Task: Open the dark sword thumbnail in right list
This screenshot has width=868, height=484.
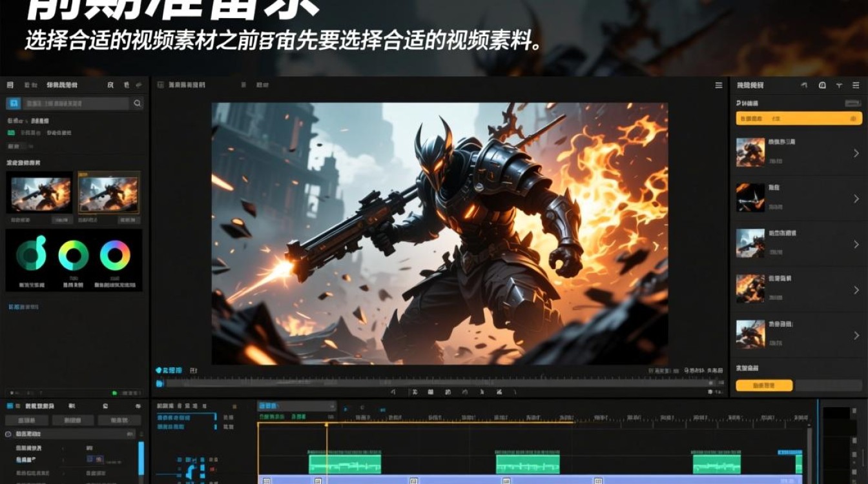Action: (x=750, y=197)
